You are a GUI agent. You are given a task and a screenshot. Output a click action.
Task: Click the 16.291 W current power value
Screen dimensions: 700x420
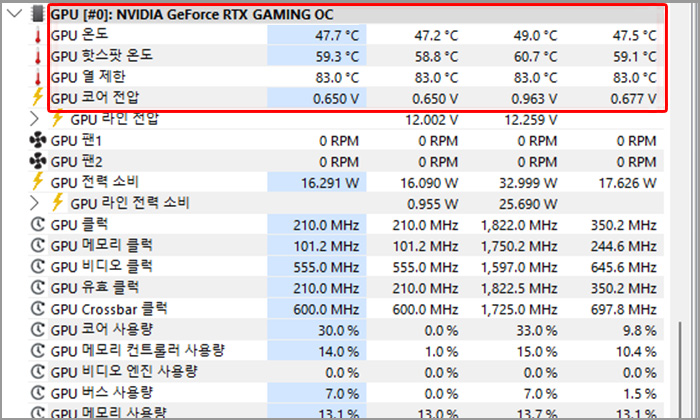pyautogui.click(x=330, y=183)
